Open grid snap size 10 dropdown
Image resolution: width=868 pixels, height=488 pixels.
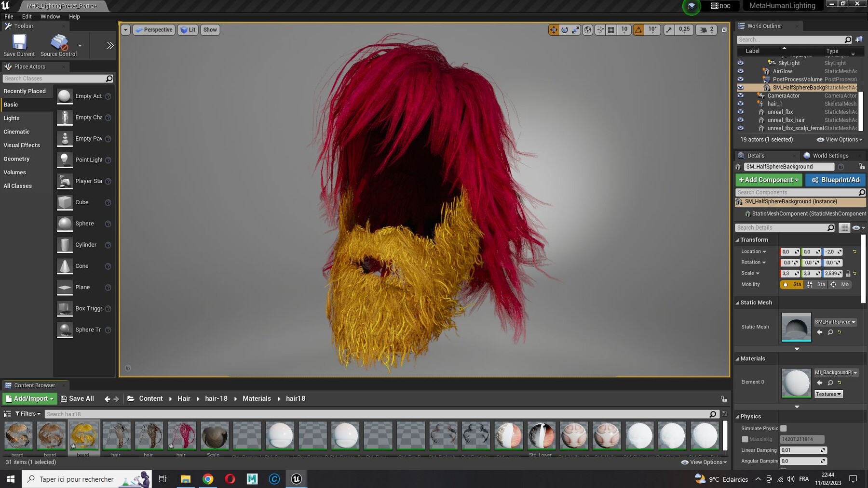pyautogui.click(x=624, y=30)
